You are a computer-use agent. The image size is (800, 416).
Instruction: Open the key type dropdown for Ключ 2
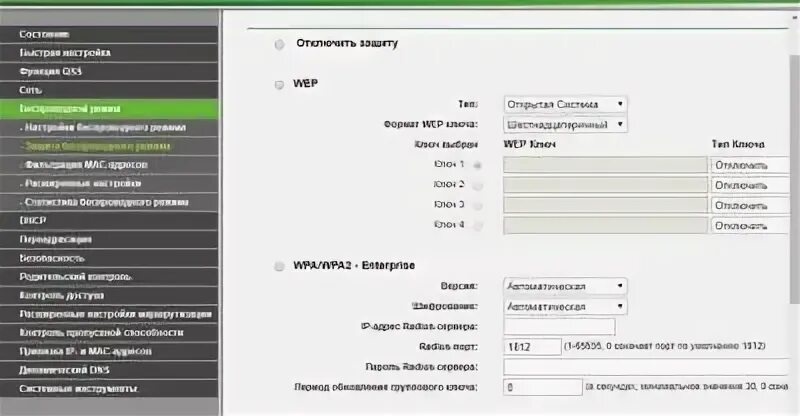point(752,185)
